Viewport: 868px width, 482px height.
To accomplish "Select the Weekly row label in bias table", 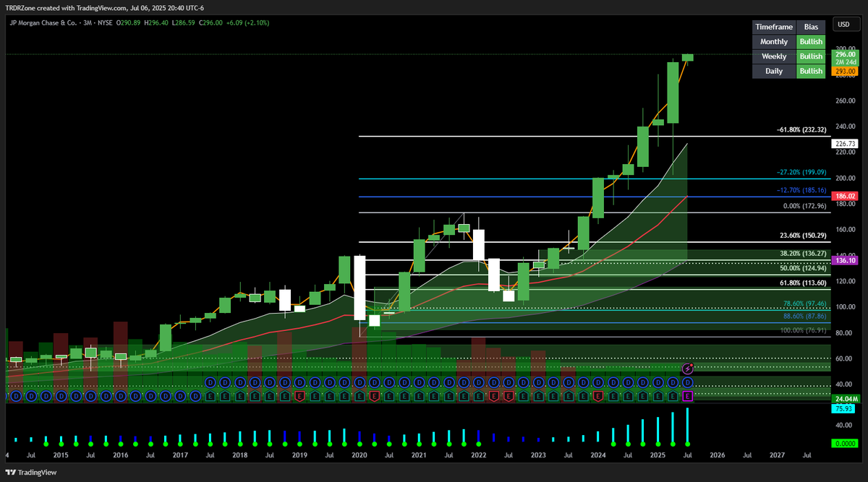I will coord(773,56).
